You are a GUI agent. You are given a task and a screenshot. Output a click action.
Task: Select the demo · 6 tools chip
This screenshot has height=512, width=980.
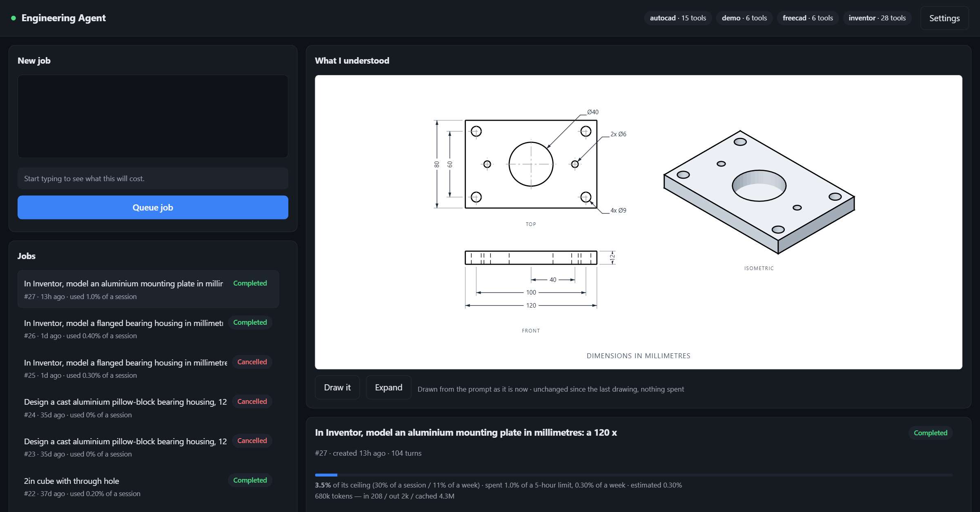coord(744,18)
